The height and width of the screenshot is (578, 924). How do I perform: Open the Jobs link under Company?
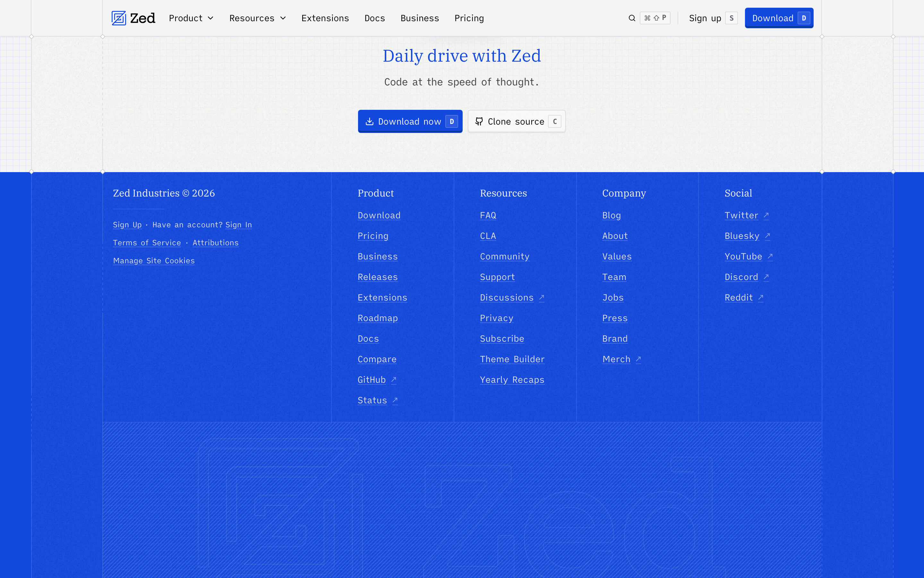point(613,297)
